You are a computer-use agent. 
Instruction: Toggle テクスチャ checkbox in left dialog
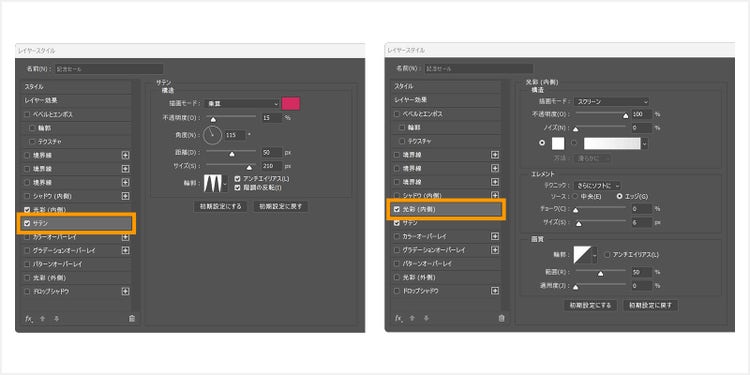[32, 142]
